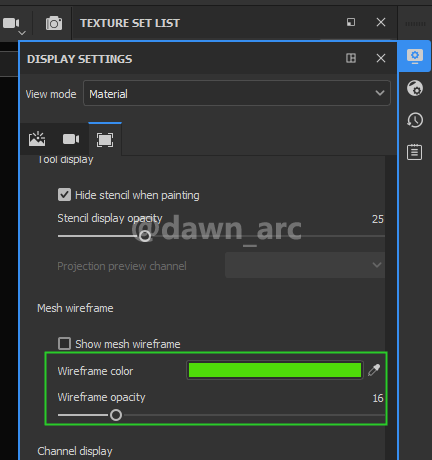Click the camera screenshot icon in toolbar
The image size is (432, 460).
[x=54, y=23]
